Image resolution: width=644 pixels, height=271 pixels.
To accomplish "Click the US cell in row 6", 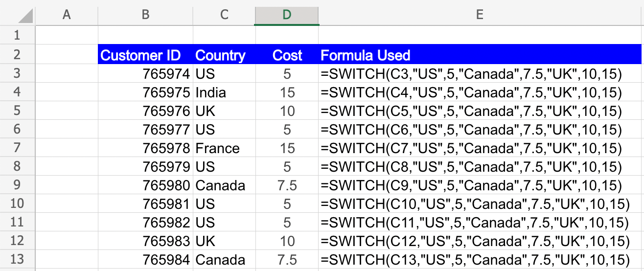I will (x=224, y=129).
